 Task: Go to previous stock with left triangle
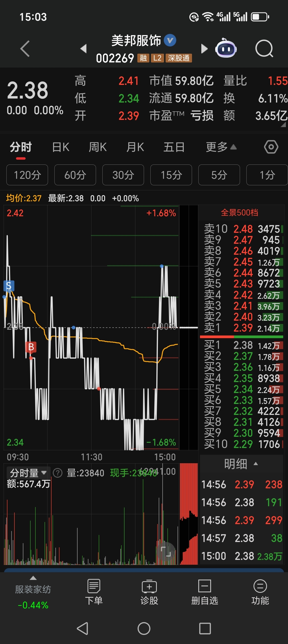click(84, 49)
